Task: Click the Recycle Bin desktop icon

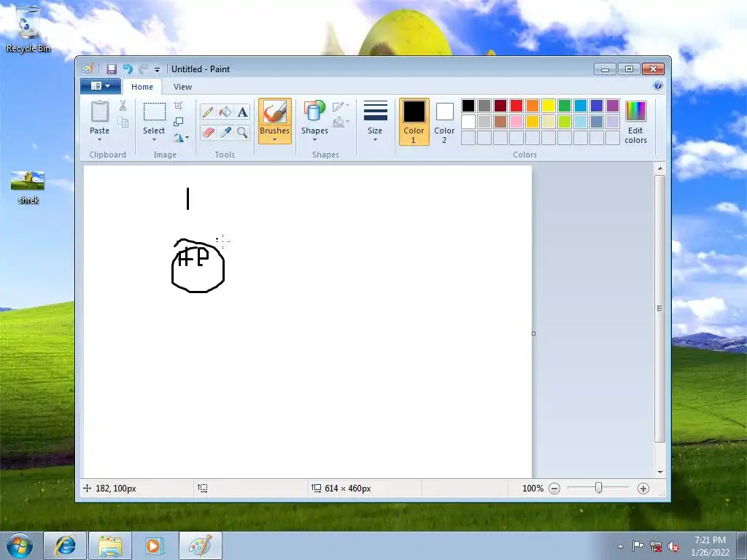Action: (x=28, y=28)
